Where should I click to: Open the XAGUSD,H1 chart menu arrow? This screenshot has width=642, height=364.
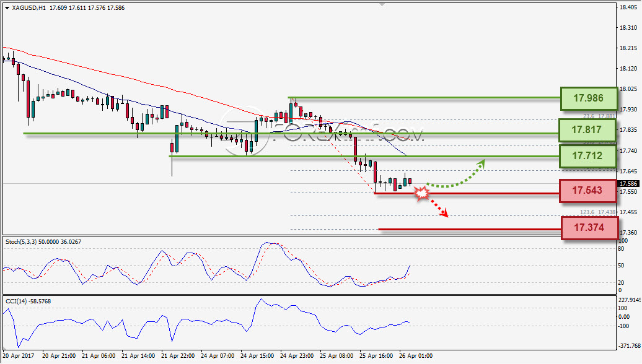tap(7, 8)
